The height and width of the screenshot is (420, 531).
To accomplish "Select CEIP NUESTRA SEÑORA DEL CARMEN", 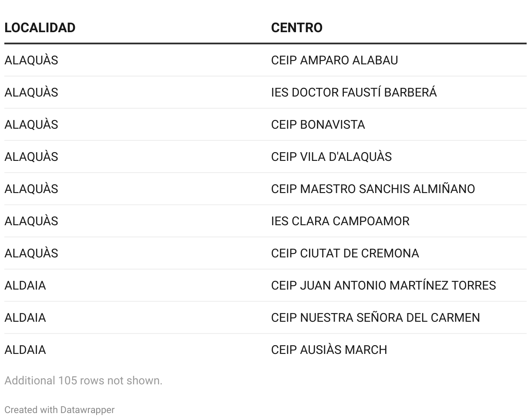I will coord(375,317).
